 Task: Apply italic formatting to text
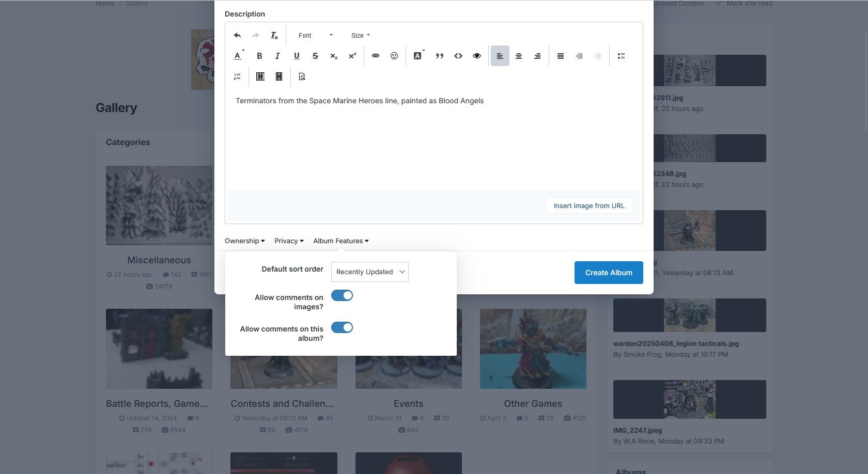[x=277, y=56]
